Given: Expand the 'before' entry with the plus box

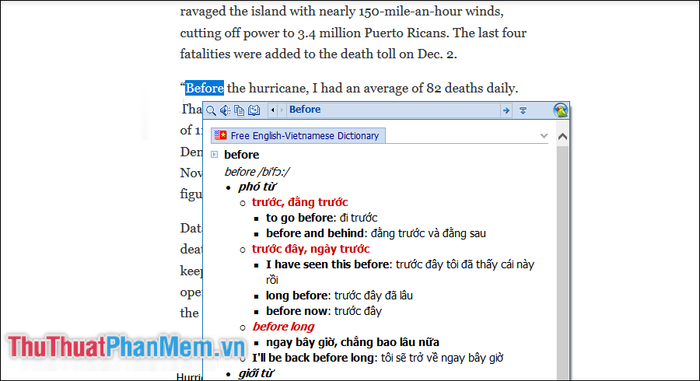Looking at the screenshot, I should click(214, 155).
